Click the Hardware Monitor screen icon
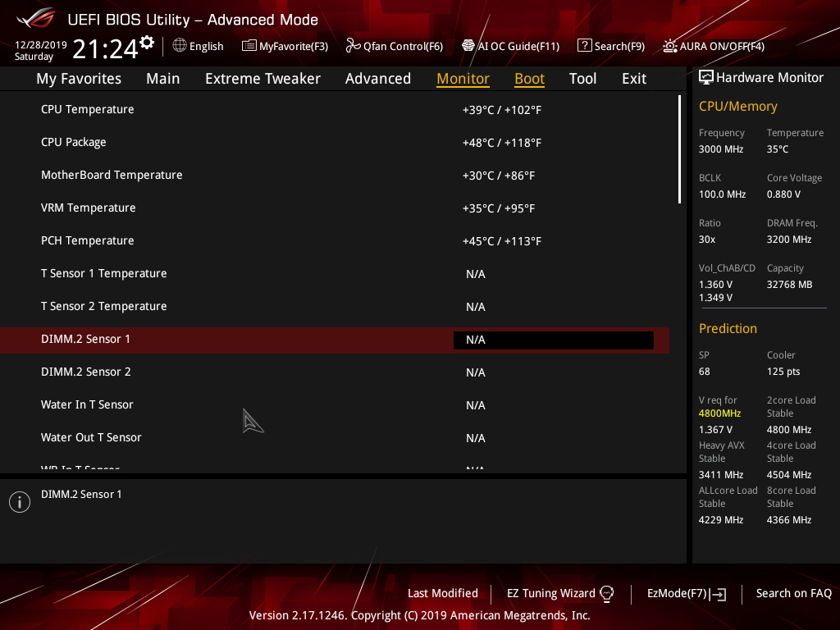 click(706, 78)
